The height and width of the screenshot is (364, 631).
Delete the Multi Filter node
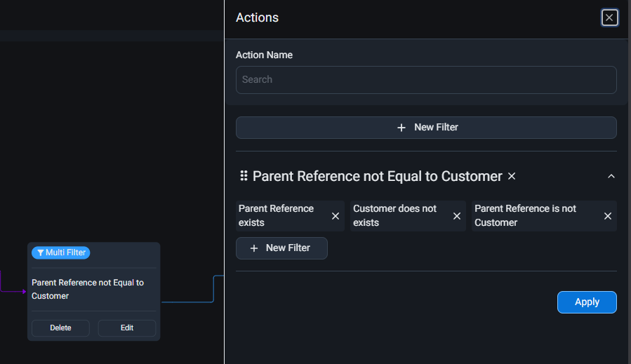click(x=60, y=328)
